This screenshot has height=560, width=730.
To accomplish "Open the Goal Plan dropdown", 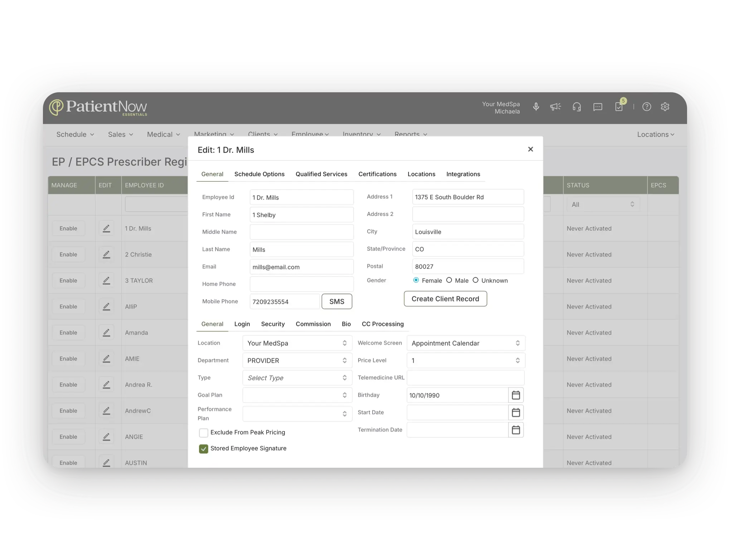I will (297, 395).
